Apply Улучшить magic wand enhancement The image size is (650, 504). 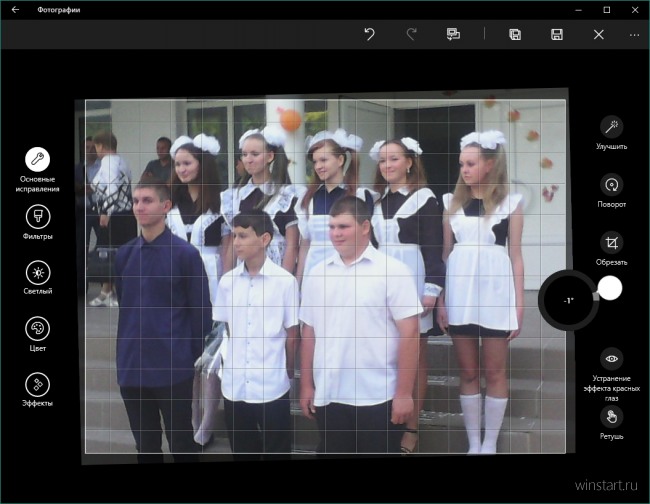(611, 127)
